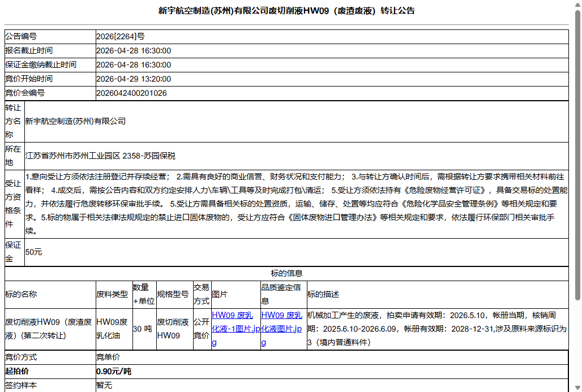Screen dimensions: 582x392
Task: Click announcement number 2026[2264]号
Action: coord(121,36)
